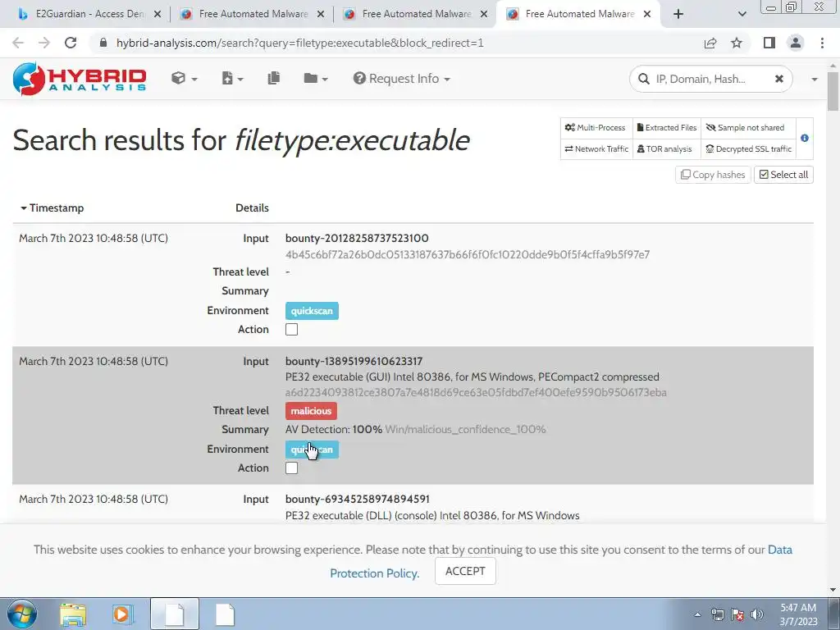Accept the cookie notice
The height and width of the screenshot is (630, 840).
(x=465, y=571)
